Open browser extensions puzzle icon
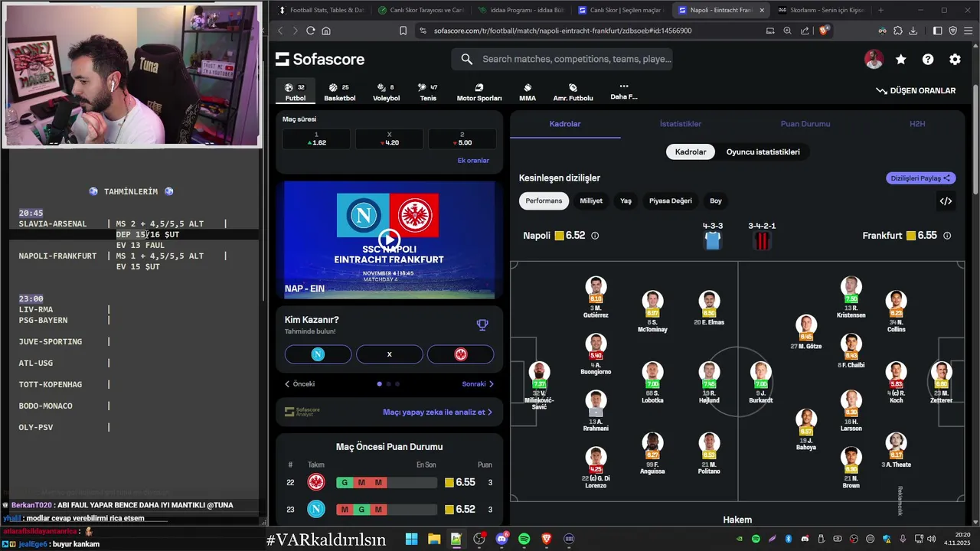The width and height of the screenshot is (980, 551). 898,31
